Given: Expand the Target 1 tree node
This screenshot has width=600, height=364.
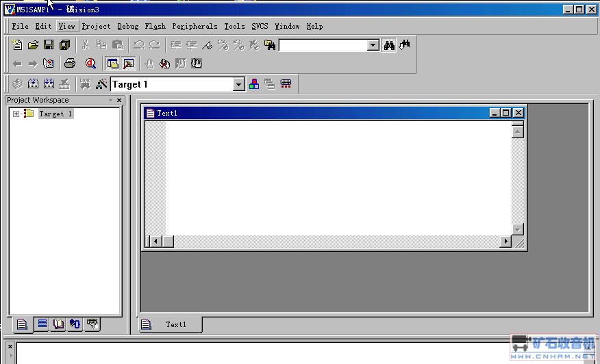Looking at the screenshot, I should point(16,114).
